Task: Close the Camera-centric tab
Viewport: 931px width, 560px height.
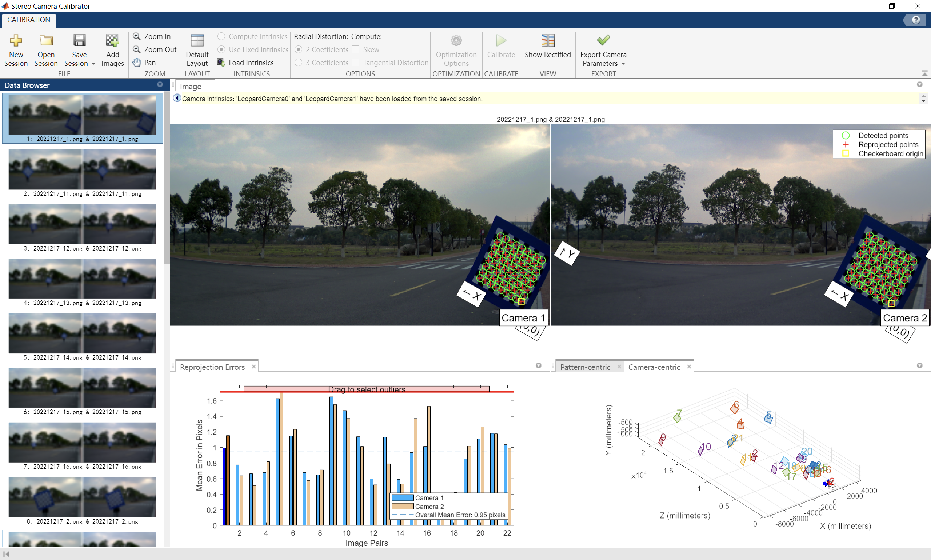Action: coord(689,367)
